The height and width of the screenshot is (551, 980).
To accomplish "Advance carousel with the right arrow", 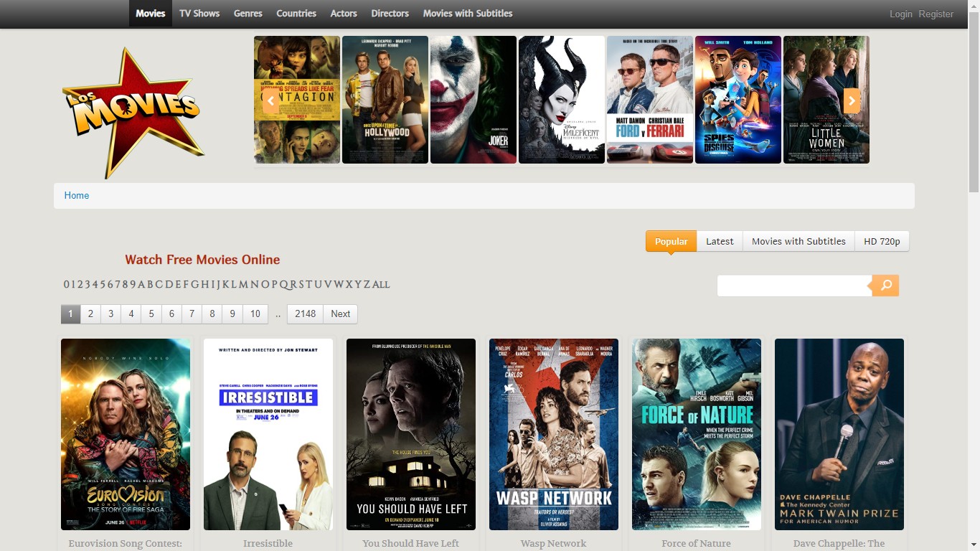I will pyautogui.click(x=852, y=100).
